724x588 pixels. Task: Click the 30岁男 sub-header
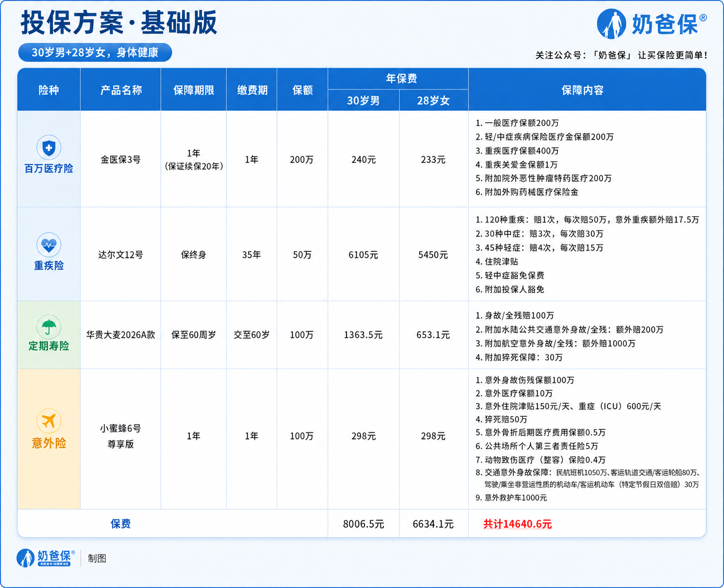363,100
